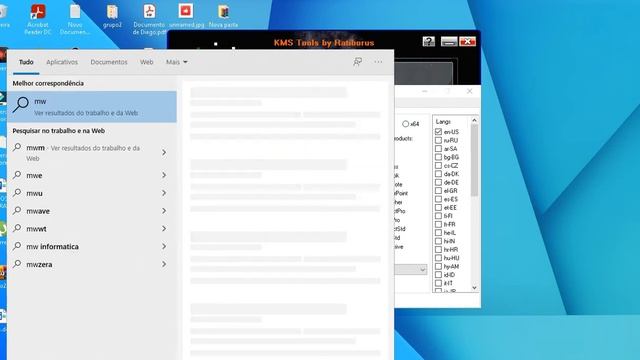The image size is (640, 360).
Task: Expand the mwu suggestion chevron
Action: point(164,193)
